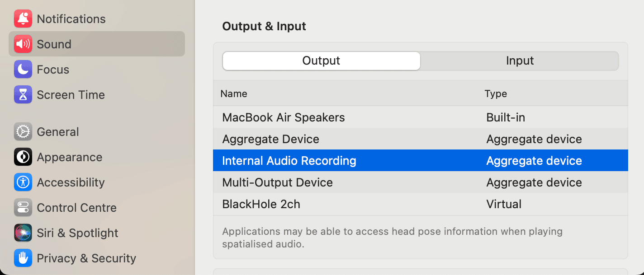Select the Control Centre icon
The width and height of the screenshot is (644, 275).
click(22, 207)
